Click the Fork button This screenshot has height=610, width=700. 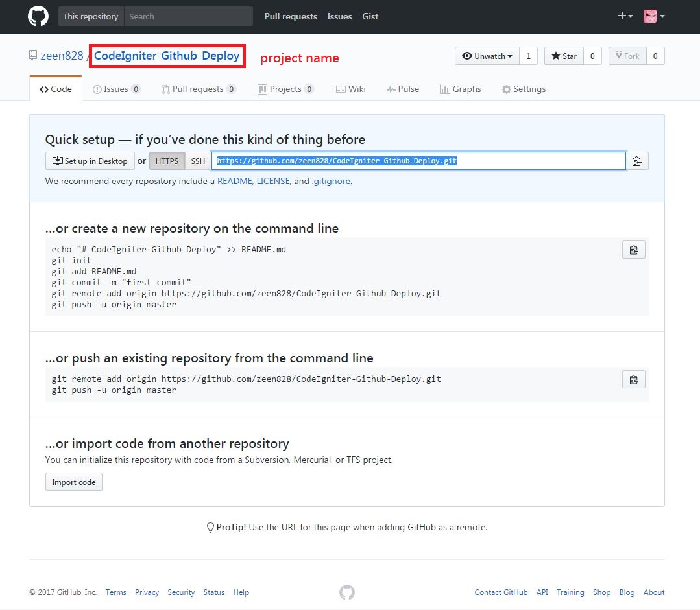click(x=627, y=56)
